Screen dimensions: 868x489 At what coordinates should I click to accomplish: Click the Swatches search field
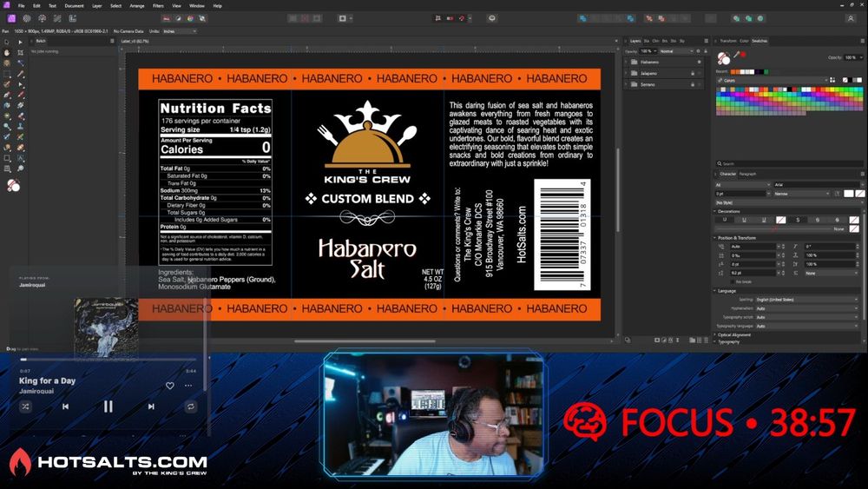pos(788,163)
